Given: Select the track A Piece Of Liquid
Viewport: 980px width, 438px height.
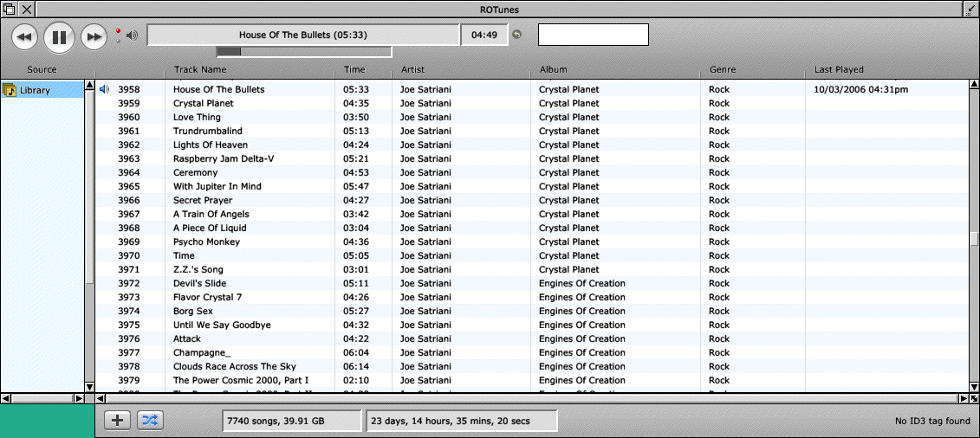Looking at the screenshot, I should click(x=210, y=228).
